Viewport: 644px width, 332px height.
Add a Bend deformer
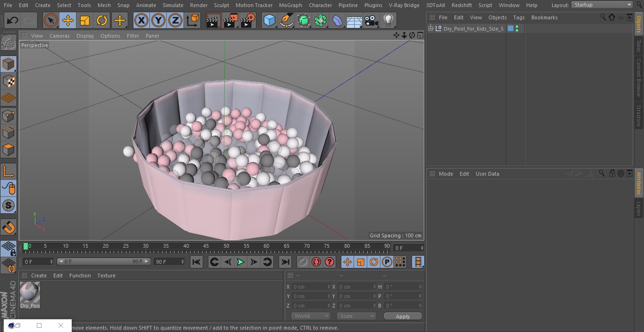coord(338,21)
